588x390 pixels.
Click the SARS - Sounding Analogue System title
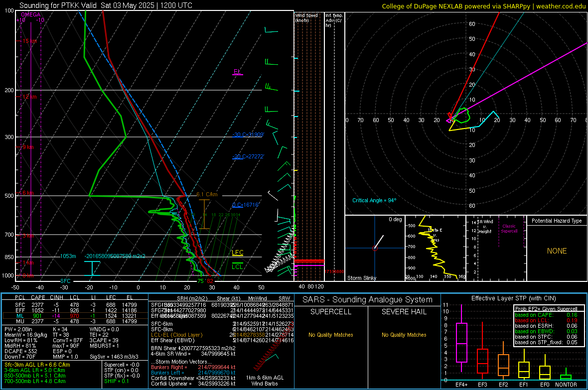[x=368, y=300]
